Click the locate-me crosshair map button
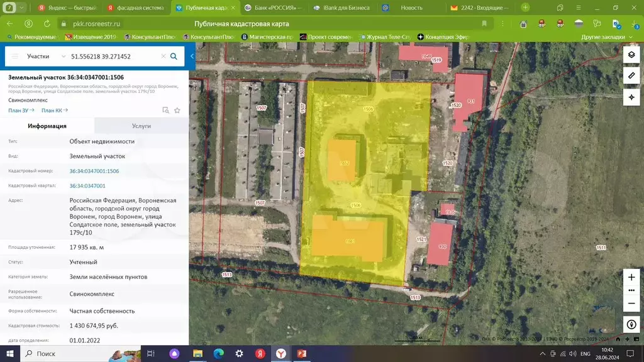Image resolution: width=644 pixels, height=362 pixels. point(631,97)
